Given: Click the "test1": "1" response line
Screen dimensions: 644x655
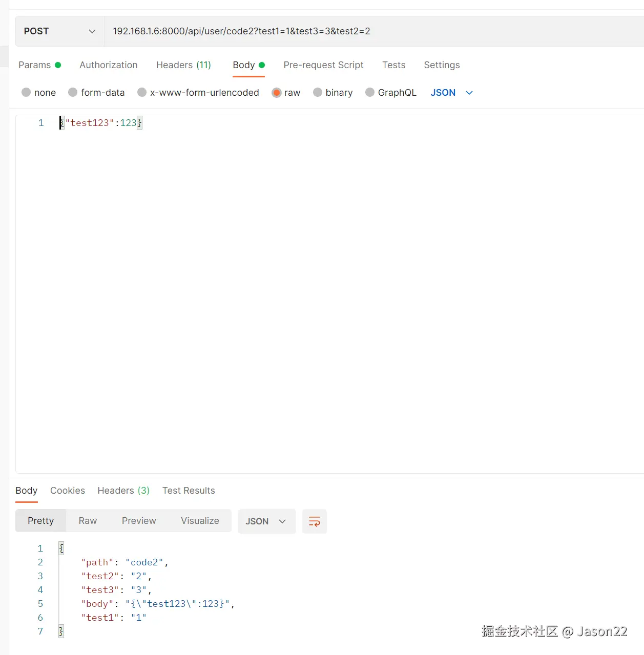Looking at the screenshot, I should pyautogui.click(x=114, y=618).
